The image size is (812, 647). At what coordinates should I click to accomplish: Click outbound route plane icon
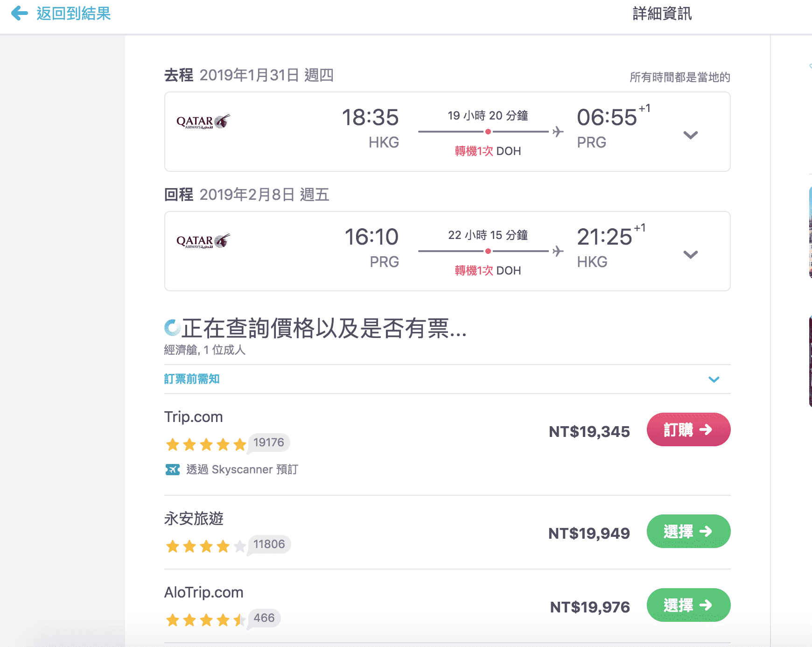coord(558,132)
